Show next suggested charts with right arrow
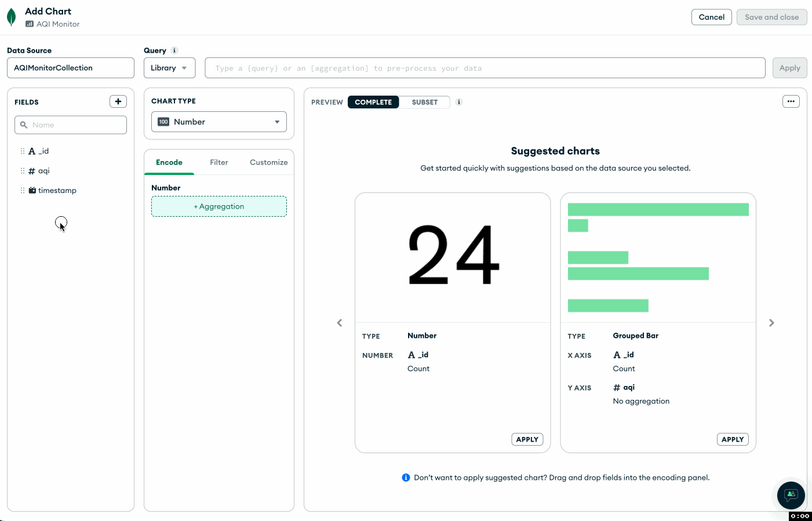 (771, 323)
